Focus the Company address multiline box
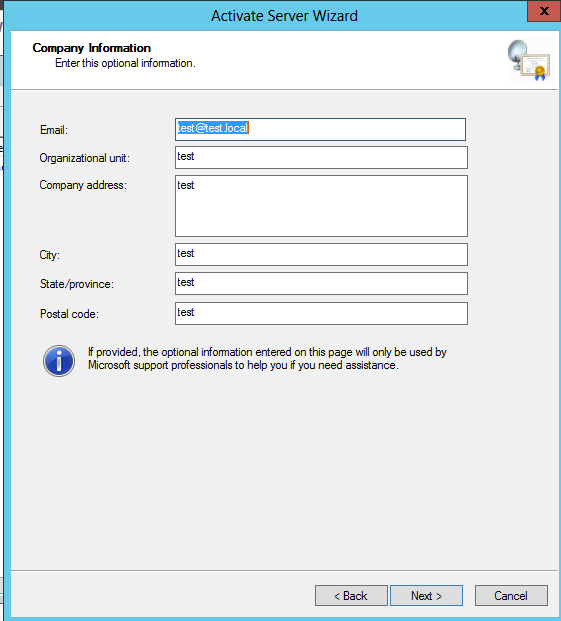This screenshot has height=621, width=561. point(321,206)
